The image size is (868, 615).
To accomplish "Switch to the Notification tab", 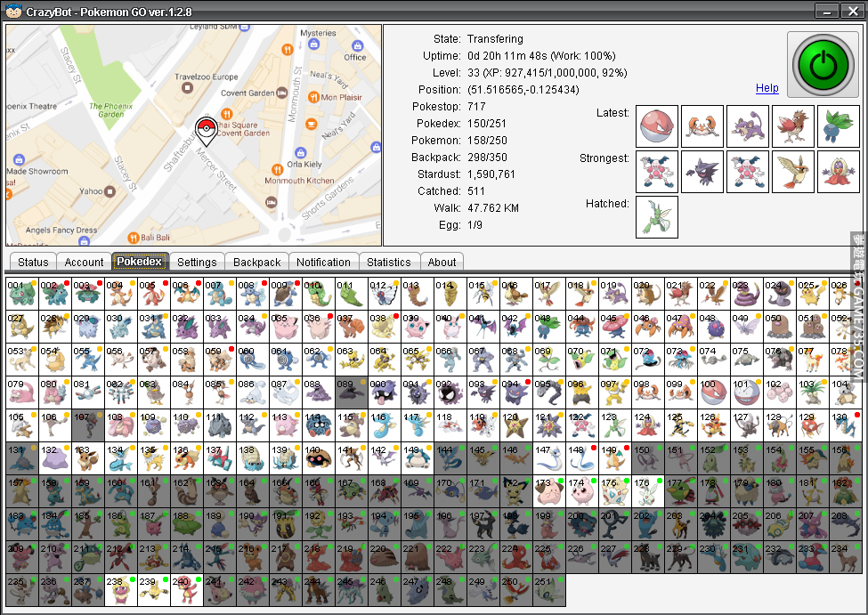I will 323,263.
